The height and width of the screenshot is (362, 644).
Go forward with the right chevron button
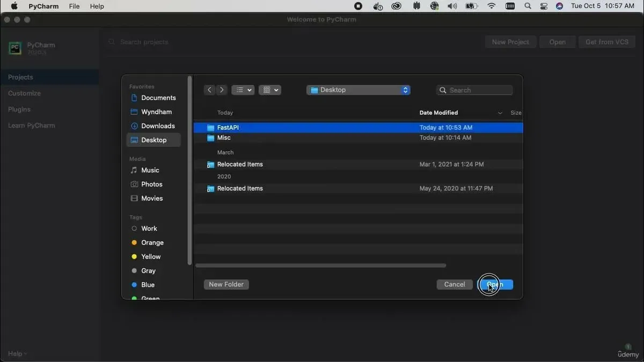222,90
